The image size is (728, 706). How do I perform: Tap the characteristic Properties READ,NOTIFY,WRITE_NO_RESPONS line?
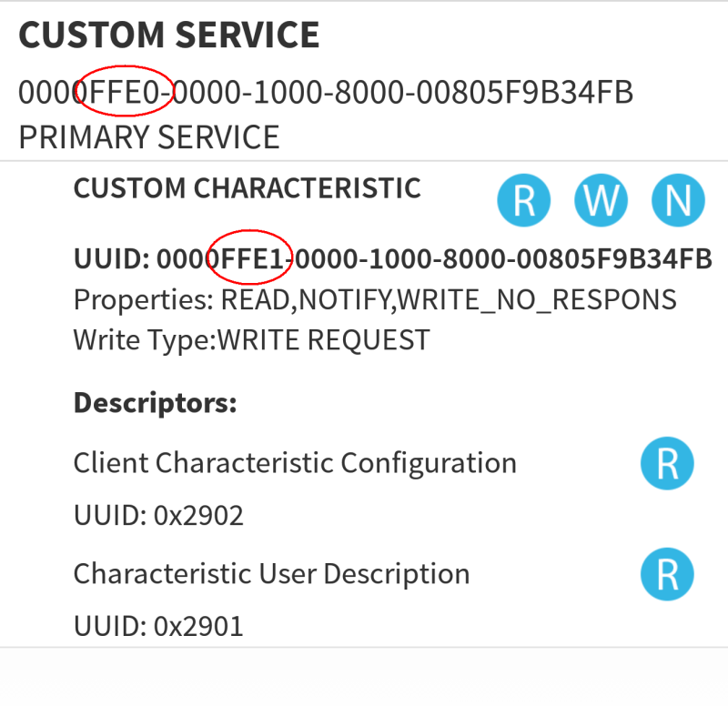[x=375, y=298]
